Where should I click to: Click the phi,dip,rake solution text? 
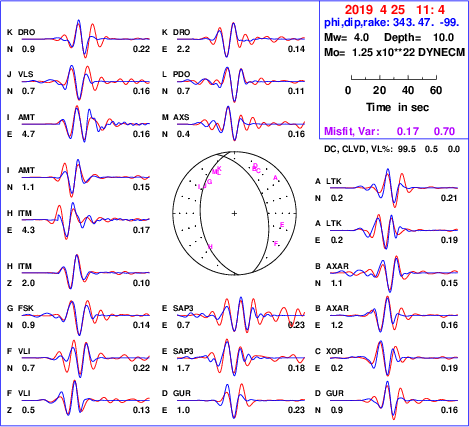pyautogui.click(x=392, y=23)
